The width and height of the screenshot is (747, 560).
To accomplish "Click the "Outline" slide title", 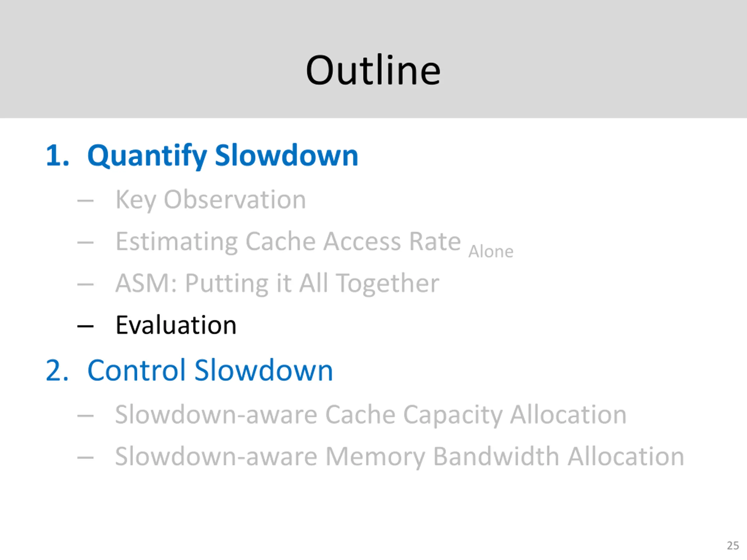I will click(x=373, y=70).
